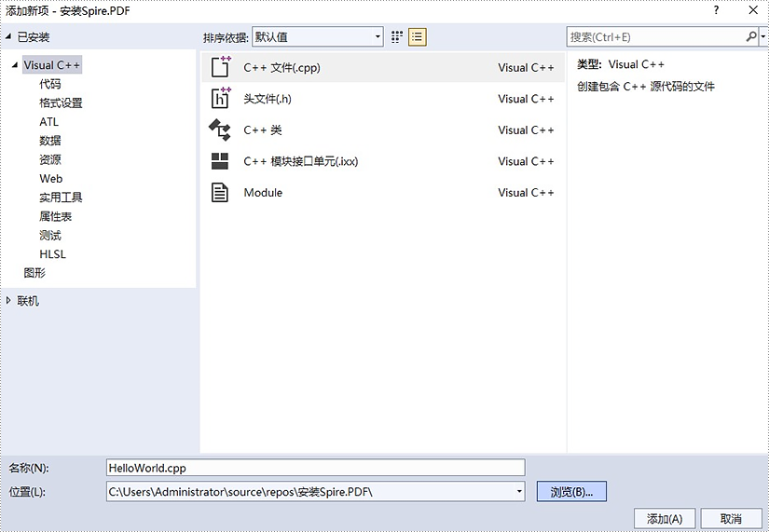769x532 pixels.
Task: Expand the 联机 section
Action: (x=7, y=301)
